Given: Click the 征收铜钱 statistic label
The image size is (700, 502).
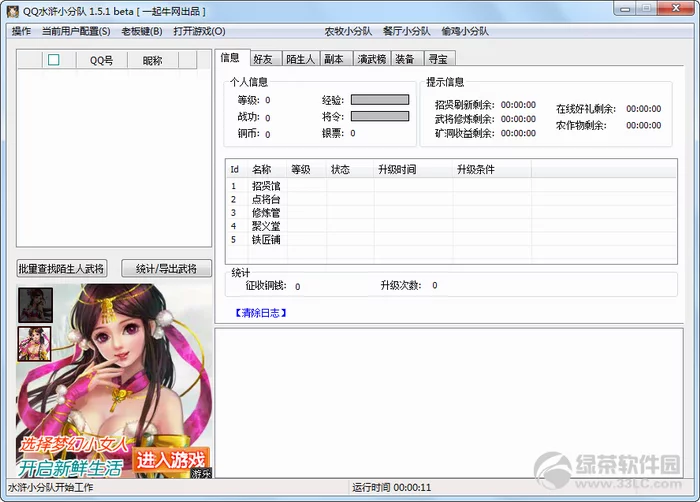Looking at the screenshot, I should [x=266, y=286].
